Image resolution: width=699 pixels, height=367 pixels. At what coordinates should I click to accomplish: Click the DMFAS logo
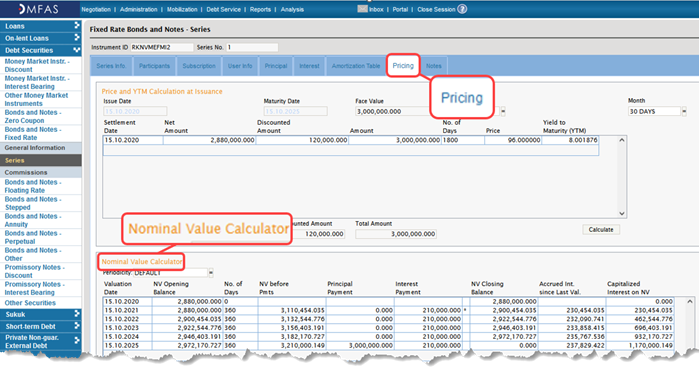(x=38, y=9)
